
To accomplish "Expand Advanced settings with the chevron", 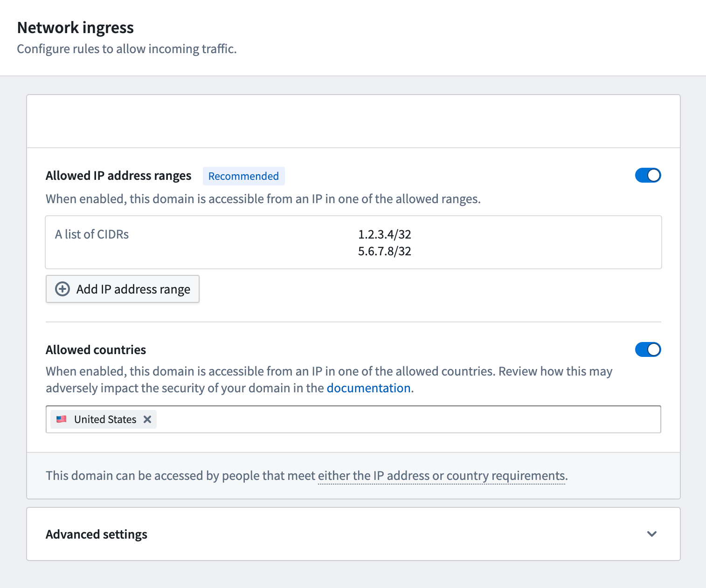I will pyautogui.click(x=652, y=534).
